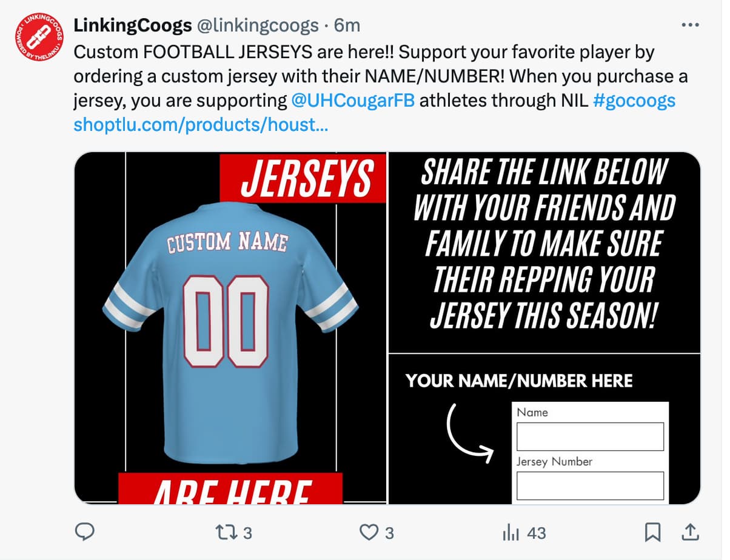
Task: View post analytics bar chart icon
Action: (511, 532)
